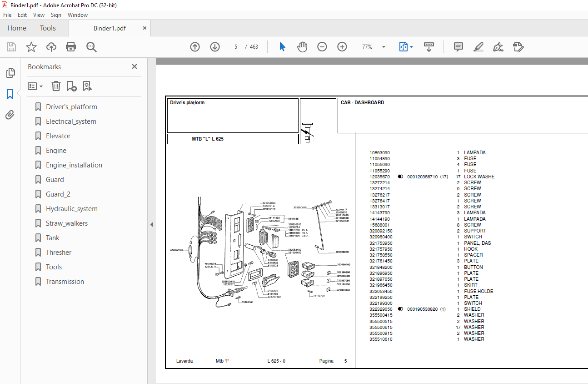Zoom out with the minus icon
This screenshot has width=588, height=384.
tap(322, 47)
